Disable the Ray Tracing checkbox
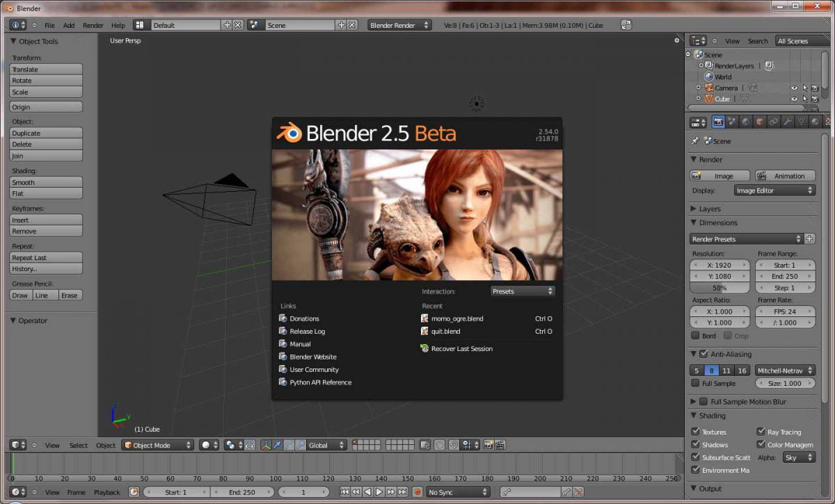The image size is (835, 504). [x=761, y=432]
